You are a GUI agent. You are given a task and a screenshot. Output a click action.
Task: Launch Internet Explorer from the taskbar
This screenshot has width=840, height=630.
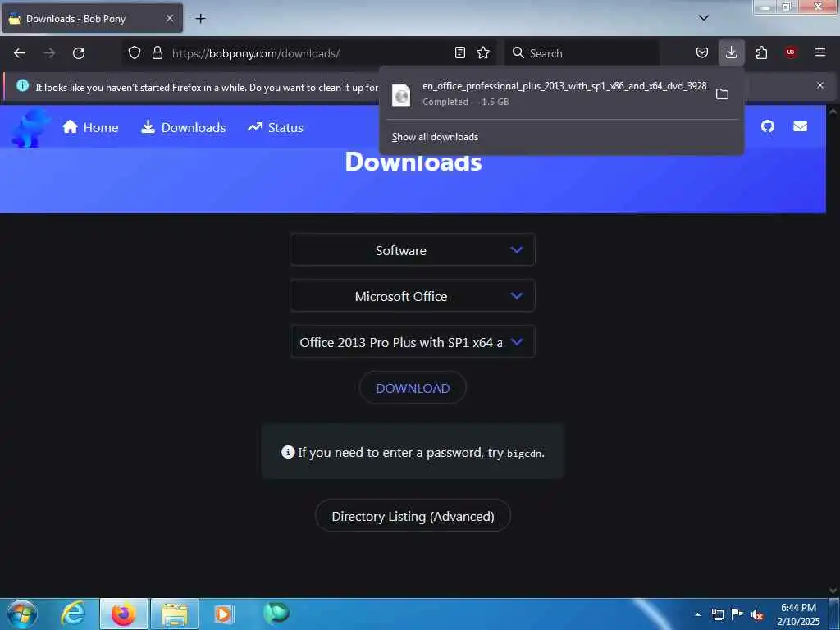click(72, 614)
